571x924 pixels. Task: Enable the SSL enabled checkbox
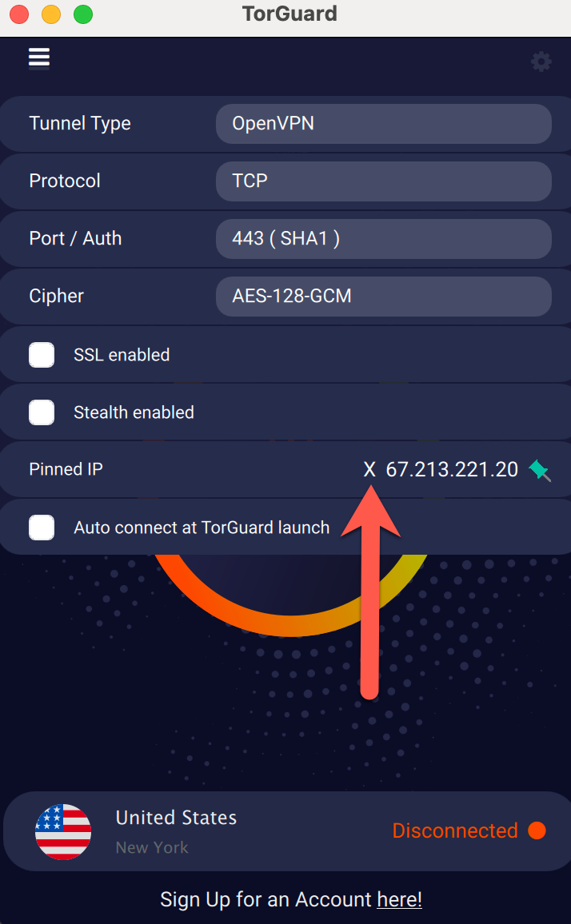point(42,354)
